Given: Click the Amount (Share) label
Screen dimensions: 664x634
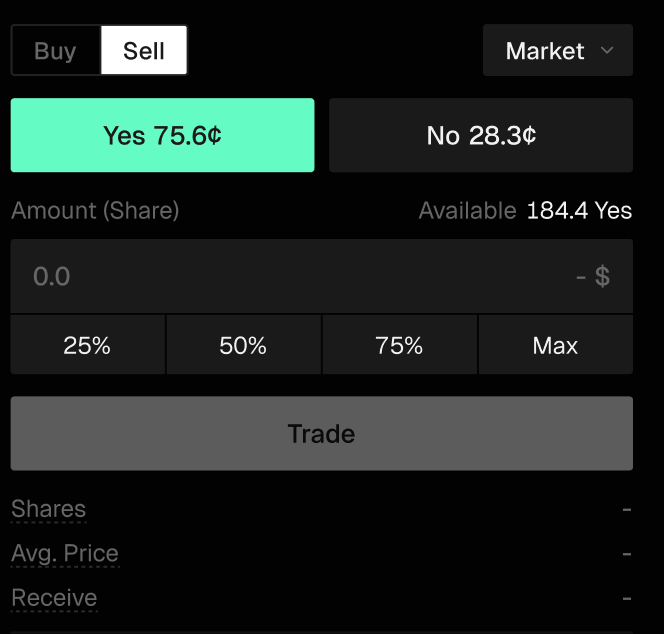Looking at the screenshot, I should [x=95, y=211].
